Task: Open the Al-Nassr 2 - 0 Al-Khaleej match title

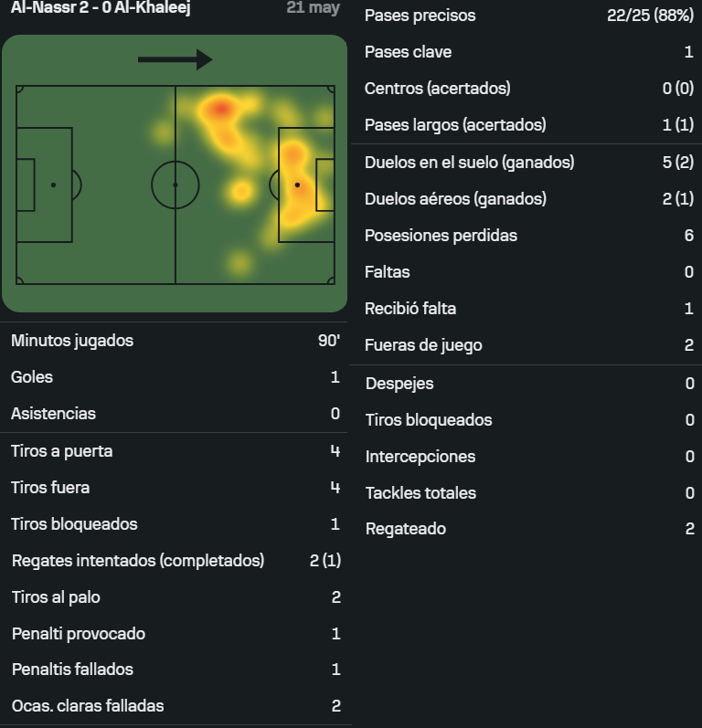Action: pyautogui.click(x=101, y=8)
